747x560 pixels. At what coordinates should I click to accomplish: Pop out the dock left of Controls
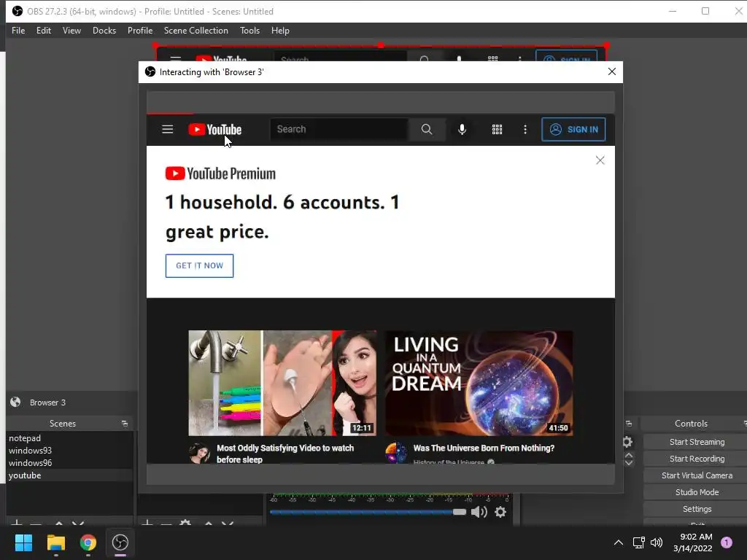tap(628, 424)
